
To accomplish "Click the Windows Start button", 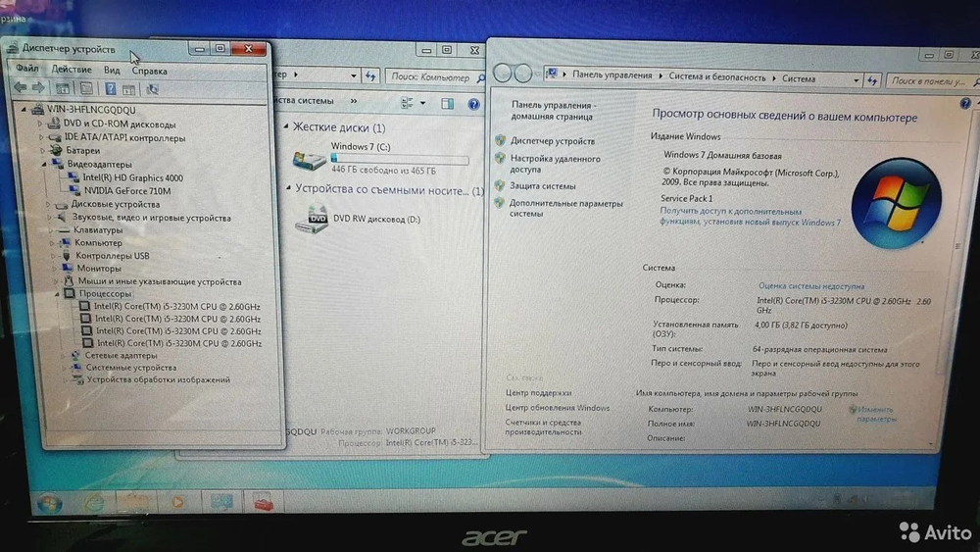I will (x=49, y=503).
